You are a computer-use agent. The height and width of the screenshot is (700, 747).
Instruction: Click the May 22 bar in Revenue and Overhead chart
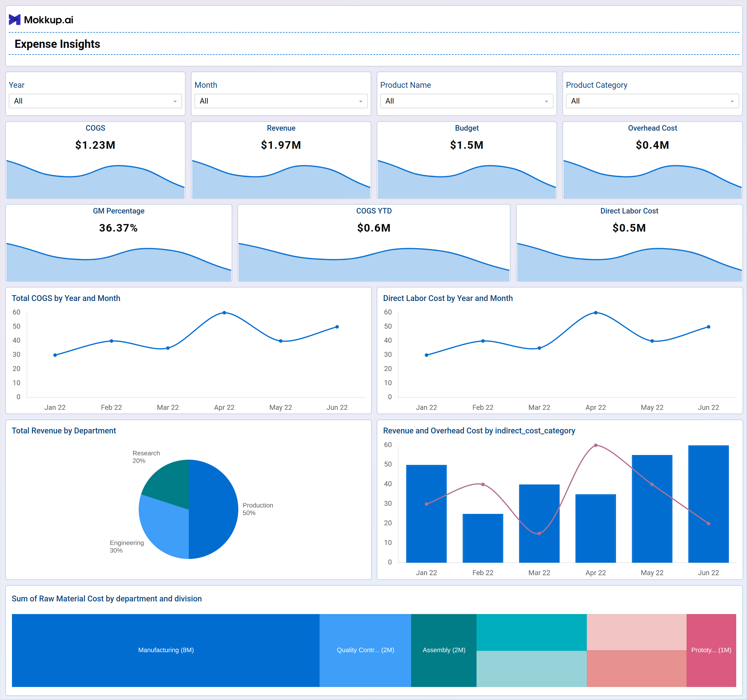pos(652,509)
